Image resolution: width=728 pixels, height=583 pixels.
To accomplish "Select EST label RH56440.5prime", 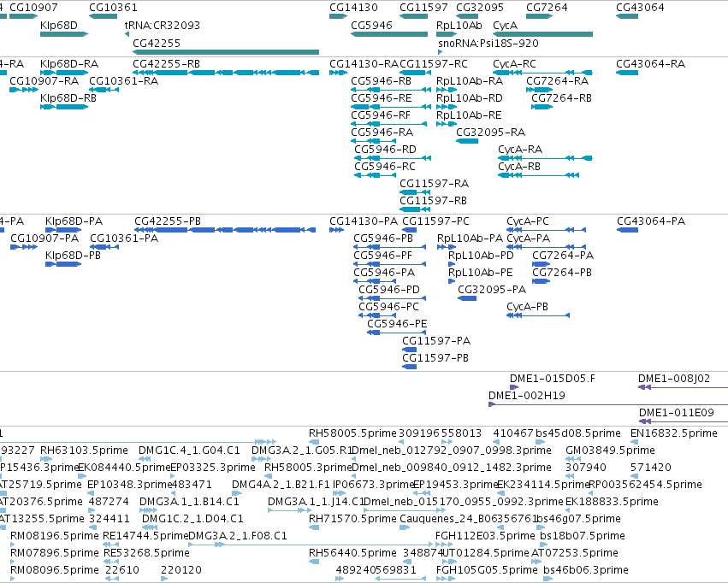I will coord(352,553).
